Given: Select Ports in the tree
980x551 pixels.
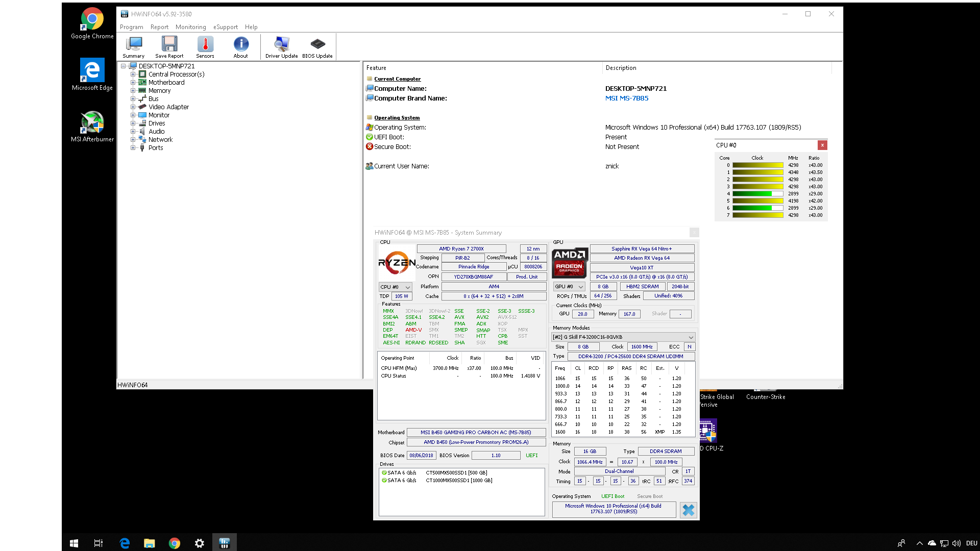Looking at the screenshot, I should [x=156, y=148].
